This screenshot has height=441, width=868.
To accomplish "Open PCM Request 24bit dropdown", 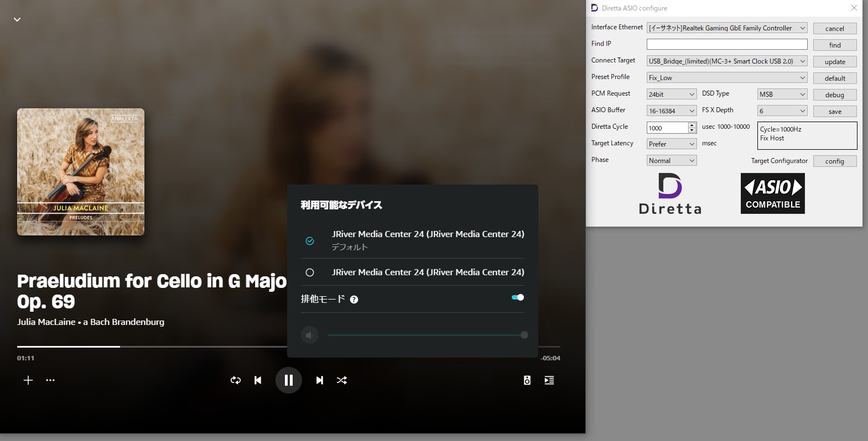I will coord(672,94).
